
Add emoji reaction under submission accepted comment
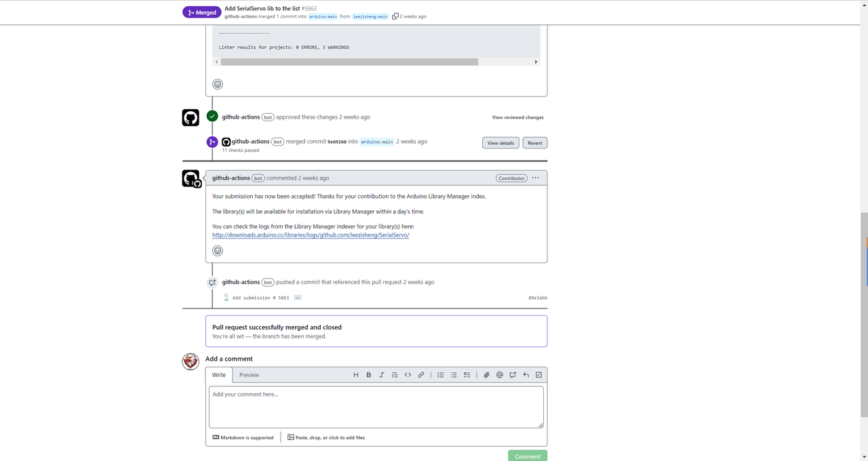(x=218, y=251)
